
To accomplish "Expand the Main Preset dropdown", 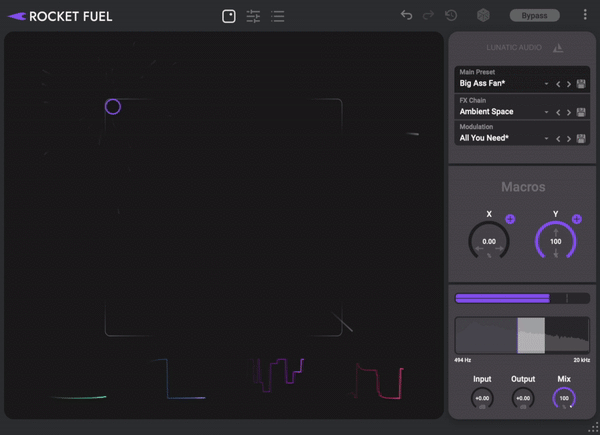I will [546, 85].
